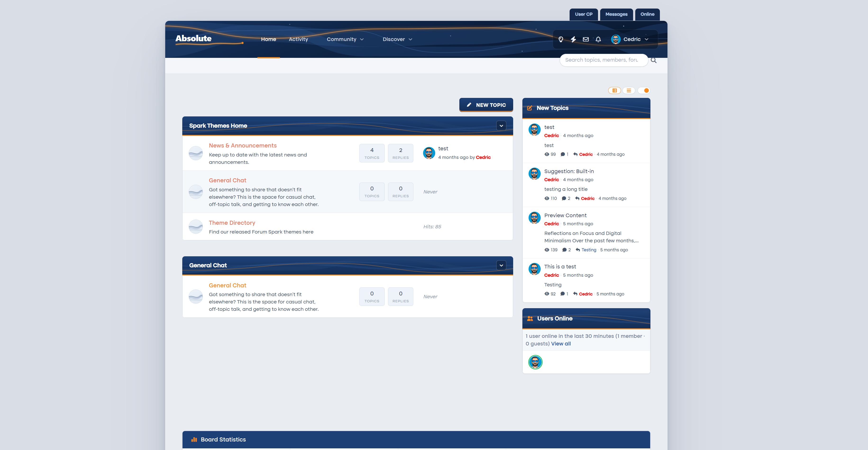Image resolution: width=868 pixels, height=450 pixels.
Task: Open the User CP tab
Action: tap(584, 14)
